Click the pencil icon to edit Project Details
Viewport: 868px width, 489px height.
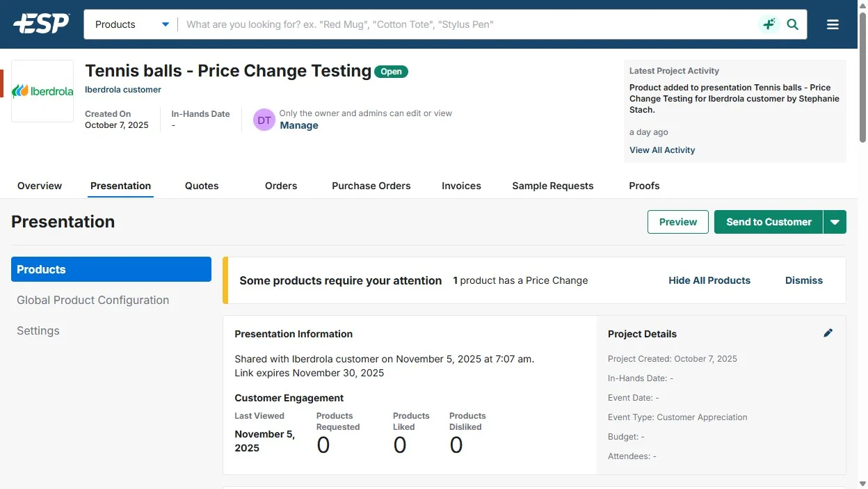pyautogui.click(x=828, y=333)
